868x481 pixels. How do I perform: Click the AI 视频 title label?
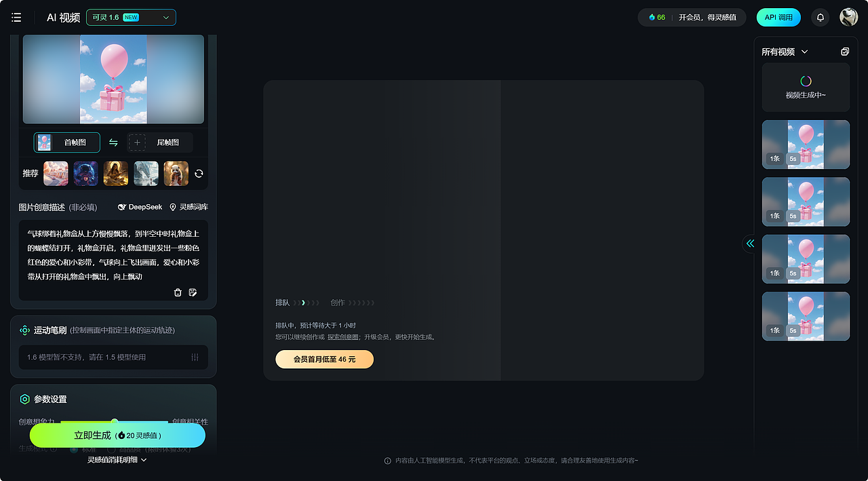[x=63, y=18]
